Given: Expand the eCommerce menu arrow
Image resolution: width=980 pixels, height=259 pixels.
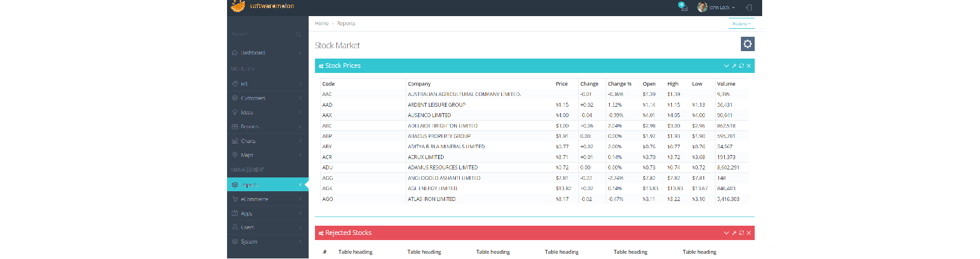Looking at the screenshot, I should pyautogui.click(x=300, y=199).
